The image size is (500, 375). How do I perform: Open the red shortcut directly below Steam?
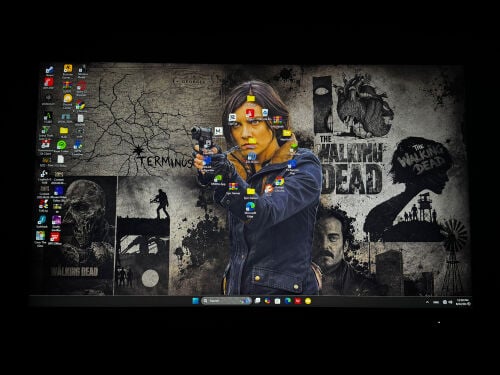click(x=49, y=82)
